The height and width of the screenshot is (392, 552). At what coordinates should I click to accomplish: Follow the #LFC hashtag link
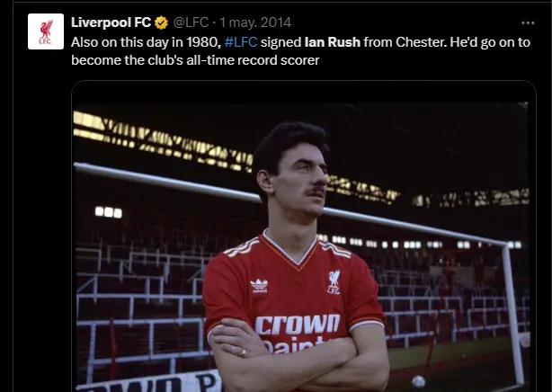[x=241, y=42]
